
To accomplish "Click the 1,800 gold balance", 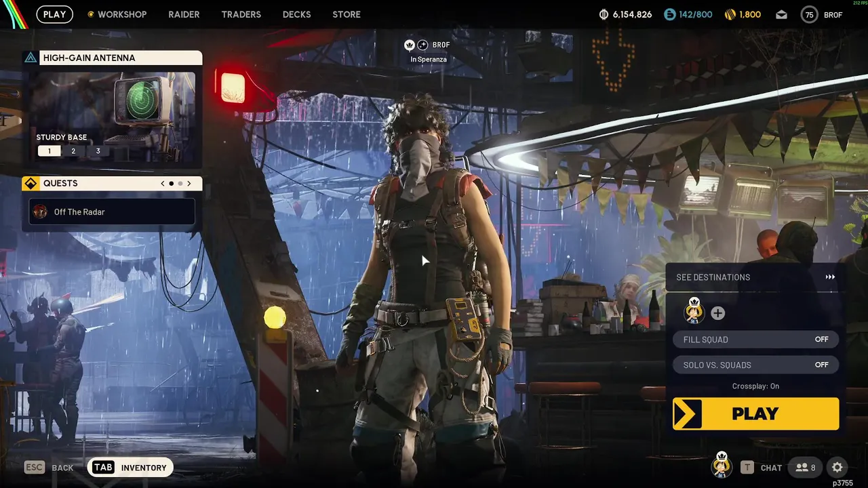I will pos(750,14).
